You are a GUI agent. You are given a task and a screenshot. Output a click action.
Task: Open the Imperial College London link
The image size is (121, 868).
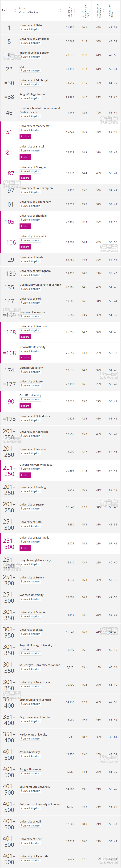tap(34, 53)
